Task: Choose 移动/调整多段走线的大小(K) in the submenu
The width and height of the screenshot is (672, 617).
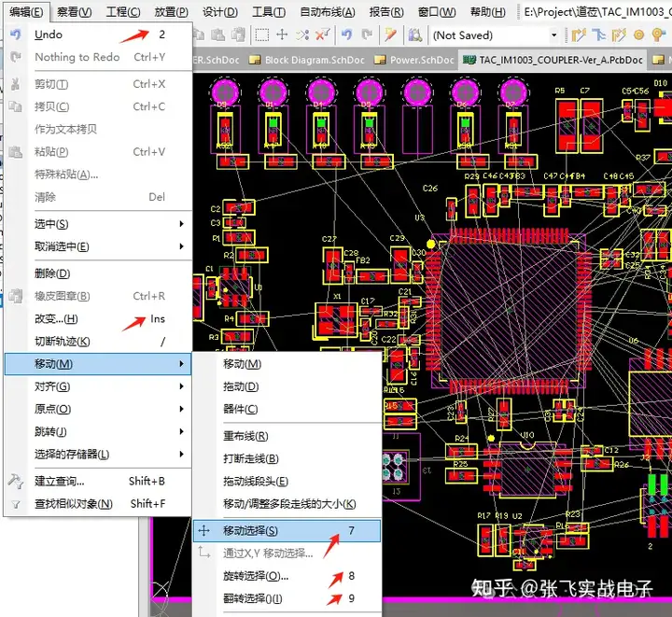Action: (x=287, y=504)
